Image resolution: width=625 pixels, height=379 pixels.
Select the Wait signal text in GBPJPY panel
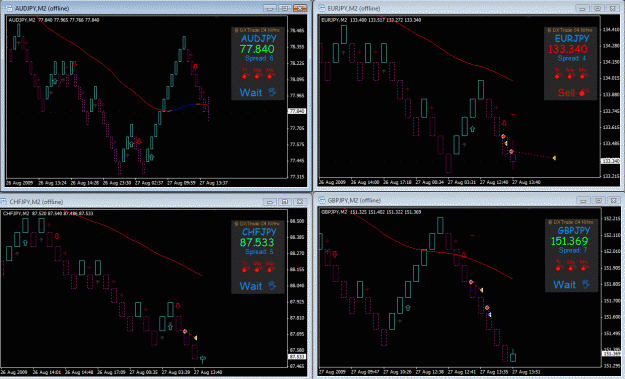(x=564, y=285)
